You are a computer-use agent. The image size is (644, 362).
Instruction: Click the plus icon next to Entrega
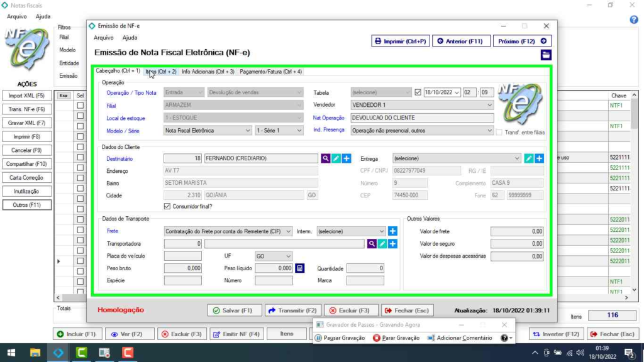(539, 158)
